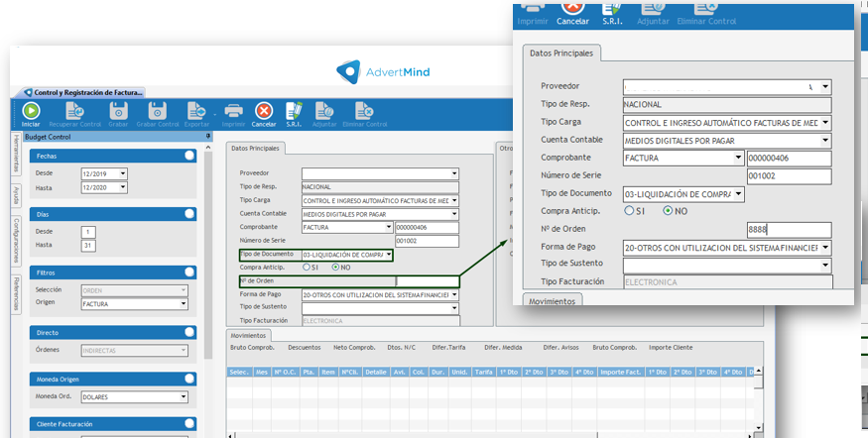Click the Recuperar Control toolbar icon
The image size is (868, 438).
pyautogui.click(x=75, y=112)
